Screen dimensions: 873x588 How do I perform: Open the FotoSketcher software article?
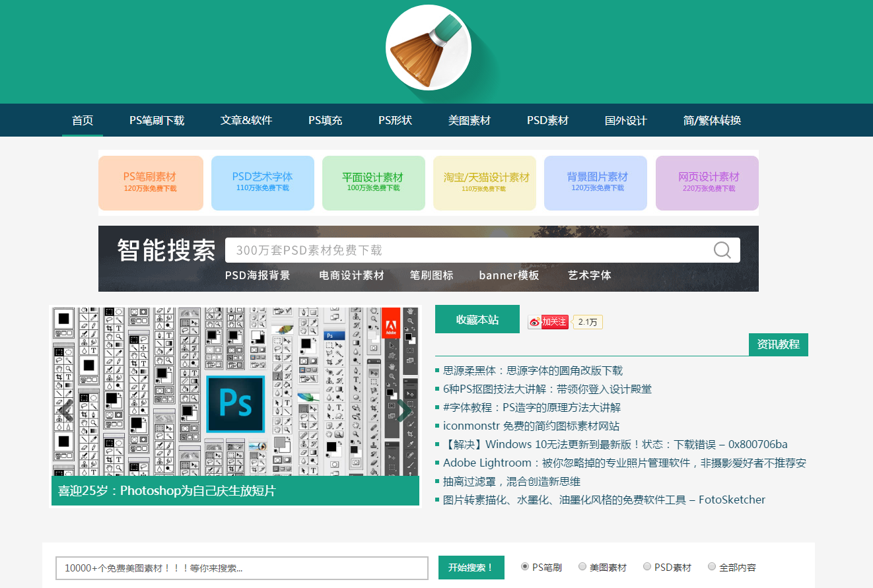point(604,500)
